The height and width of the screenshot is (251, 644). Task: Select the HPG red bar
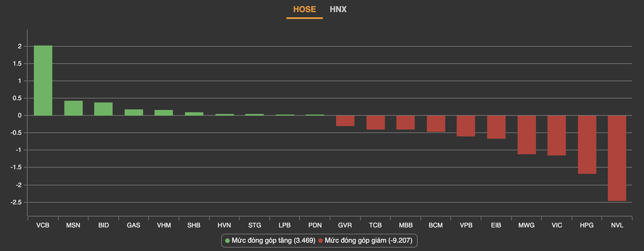pyautogui.click(x=587, y=145)
